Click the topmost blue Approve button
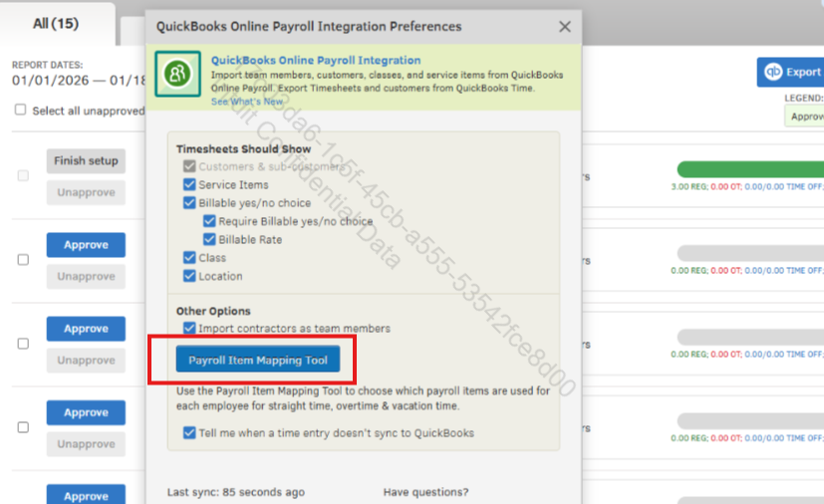The height and width of the screenshot is (504, 824). point(86,245)
